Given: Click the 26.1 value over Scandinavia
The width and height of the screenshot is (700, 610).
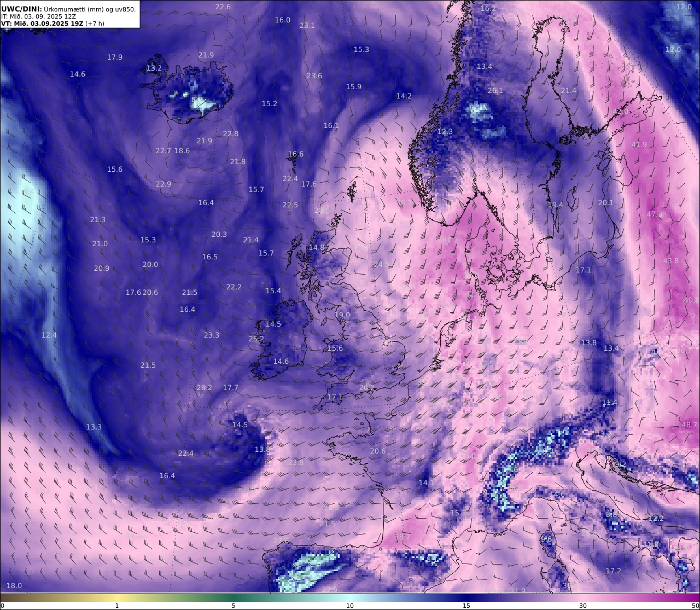Looking at the screenshot, I should [495, 91].
